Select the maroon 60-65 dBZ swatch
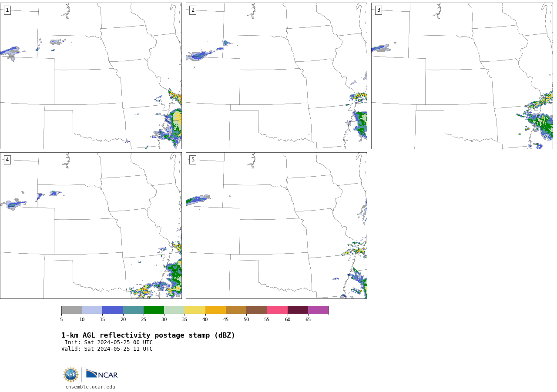 (298, 310)
